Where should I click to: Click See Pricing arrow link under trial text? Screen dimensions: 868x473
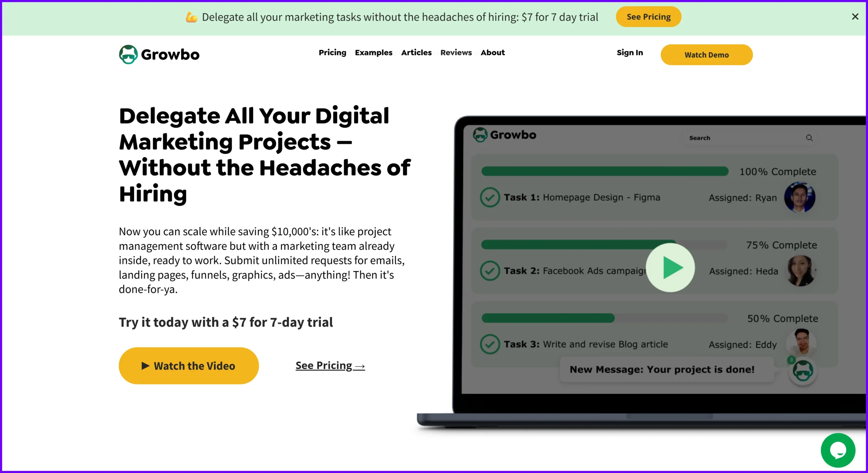tap(330, 366)
